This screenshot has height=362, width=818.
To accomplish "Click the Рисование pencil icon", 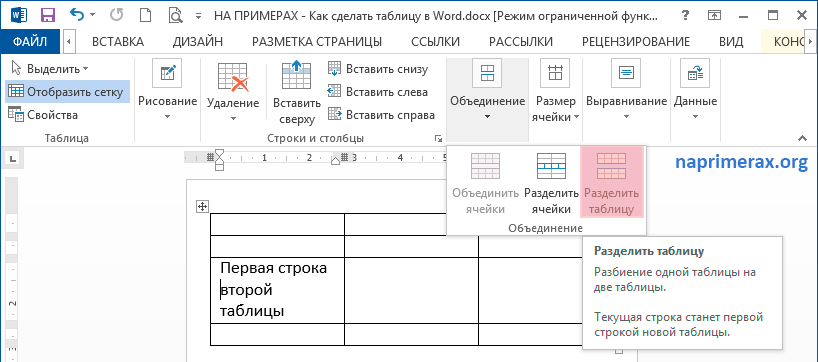I will (x=167, y=73).
